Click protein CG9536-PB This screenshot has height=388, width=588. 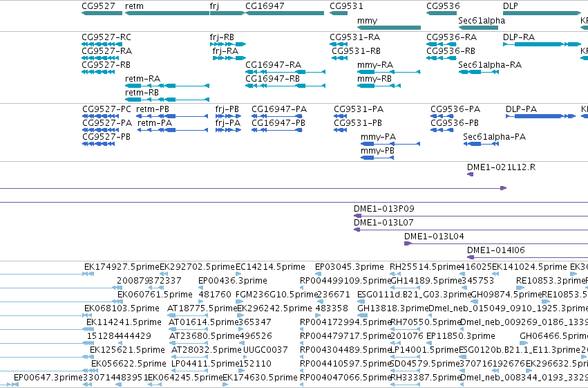click(455, 123)
